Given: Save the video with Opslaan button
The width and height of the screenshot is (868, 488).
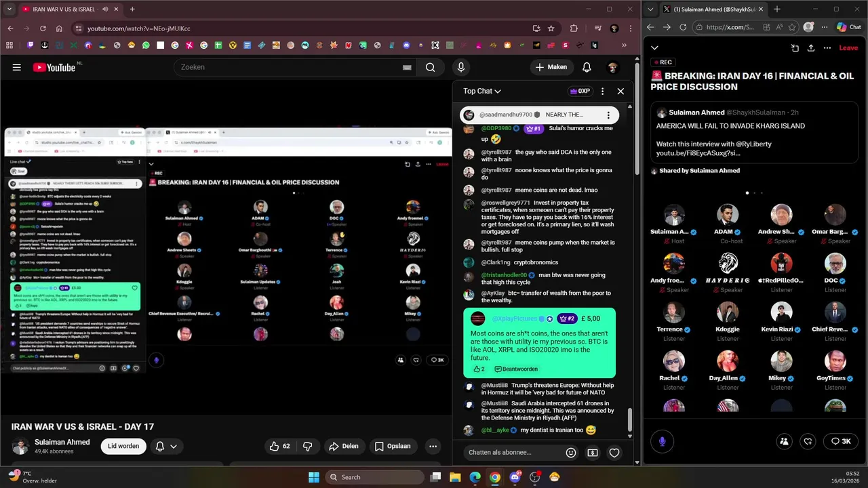Looking at the screenshot, I should [x=393, y=446].
